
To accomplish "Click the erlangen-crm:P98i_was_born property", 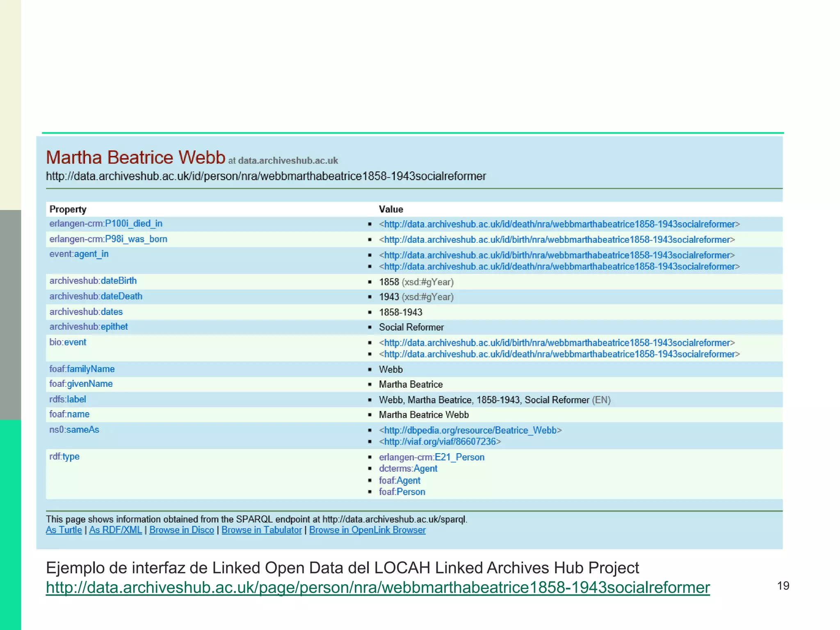I will click(x=108, y=239).
